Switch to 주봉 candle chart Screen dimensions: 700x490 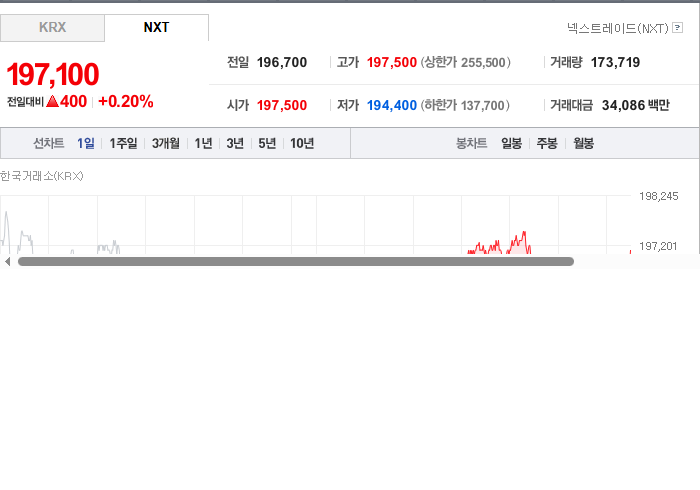click(x=547, y=143)
